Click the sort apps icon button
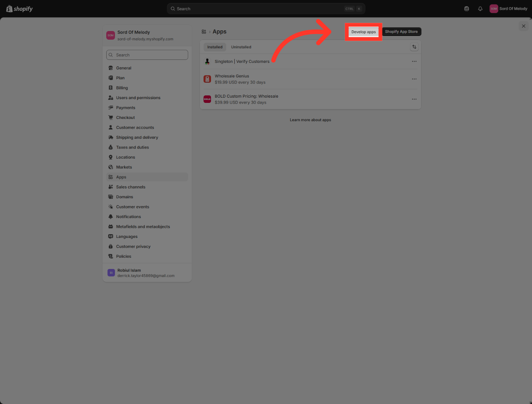The width and height of the screenshot is (532, 404). click(414, 47)
